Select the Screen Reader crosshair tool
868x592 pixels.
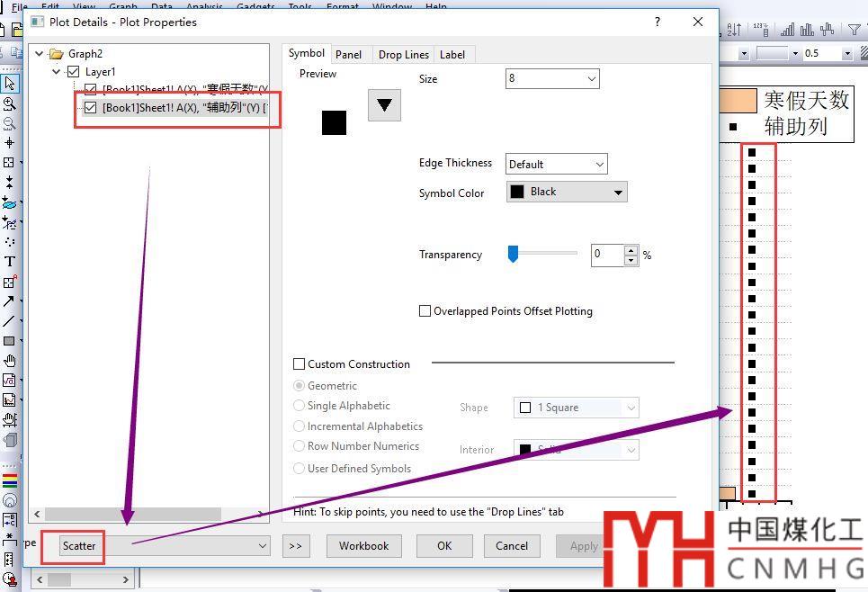pyautogui.click(x=9, y=142)
